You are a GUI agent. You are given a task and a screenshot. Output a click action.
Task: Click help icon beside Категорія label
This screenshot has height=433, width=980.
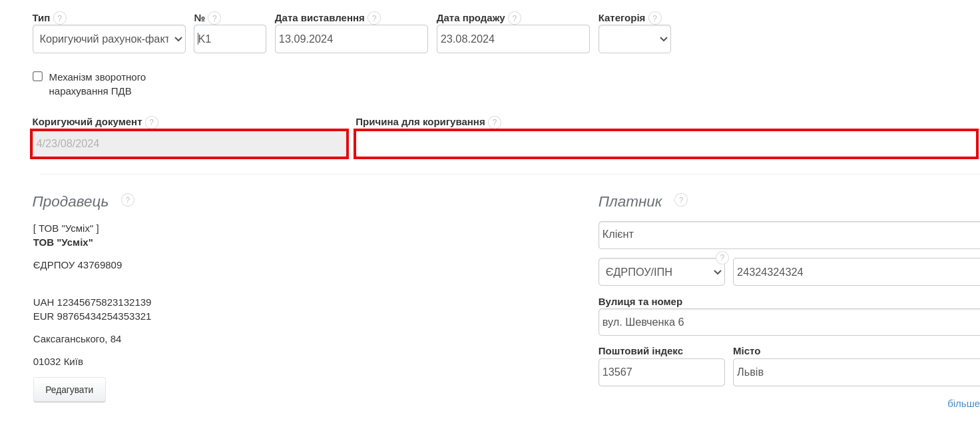(x=655, y=18)
